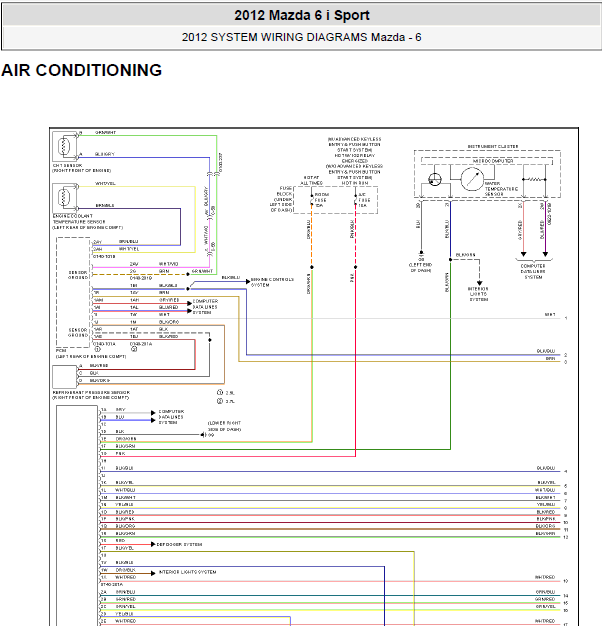Screen dimensions: 602x626
Task: Click the warning lamp symbol in instrument cluster
Action: click(435, 181)
